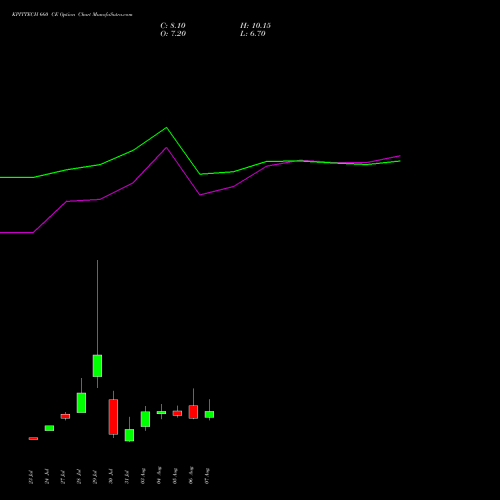Viewport: 500px width, 500px height.
Task: Click the 05 Aug date label
Action: tap(175, 476)
